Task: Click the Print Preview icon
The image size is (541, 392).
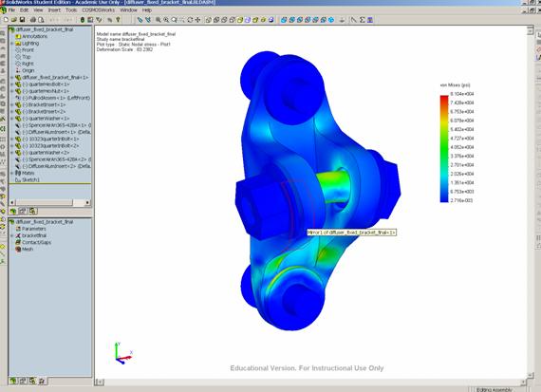Action: (41, 20)
